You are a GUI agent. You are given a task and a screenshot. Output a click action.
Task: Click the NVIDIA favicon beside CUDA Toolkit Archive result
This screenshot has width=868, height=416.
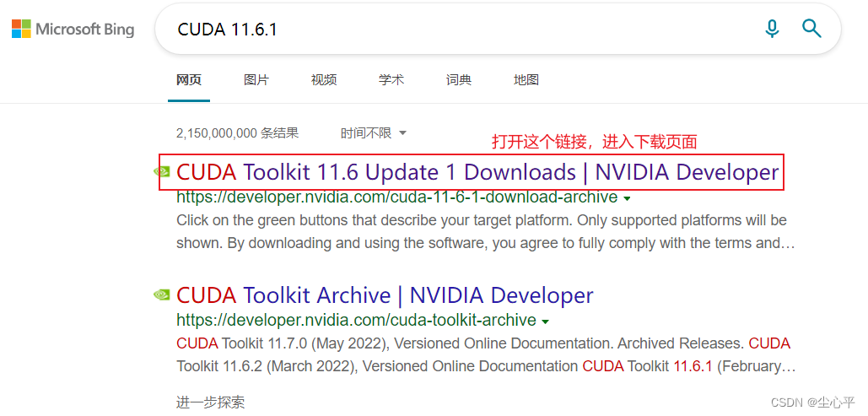[162, 295]
